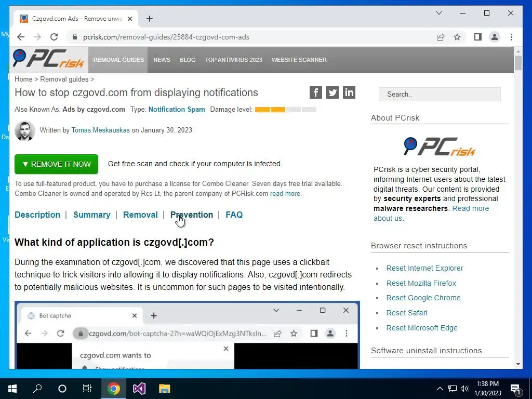Click the PCrisk logo in About sidebar

coord(440,147)
